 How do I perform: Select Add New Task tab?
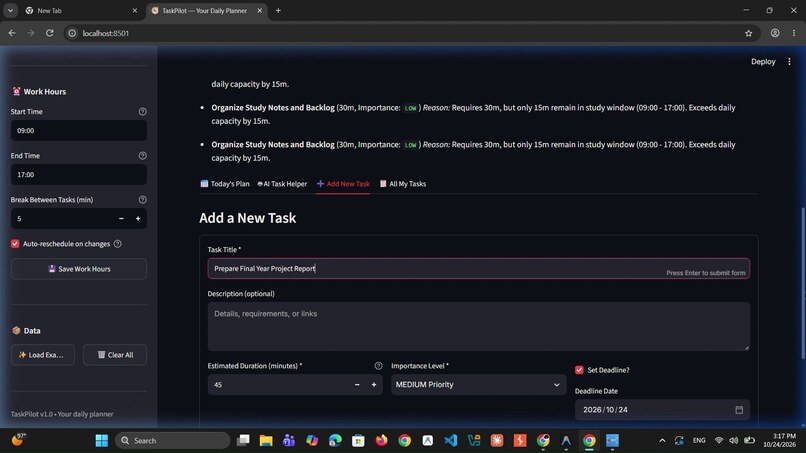(343, 184)
